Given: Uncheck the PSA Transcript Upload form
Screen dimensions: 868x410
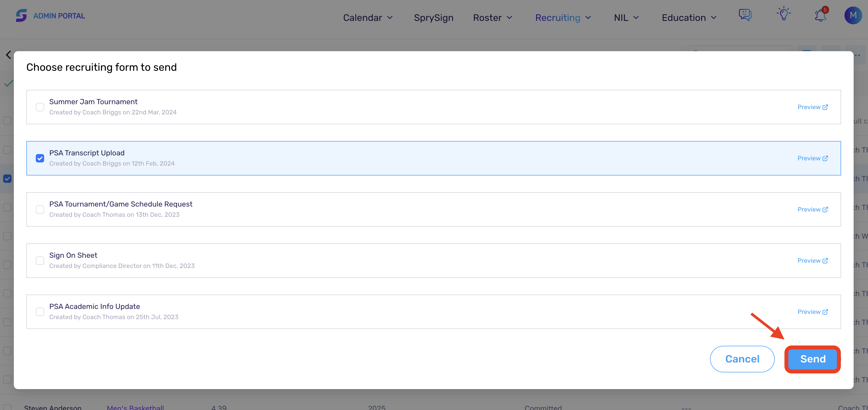Looking at the screenshot, I should coord(40,158).
